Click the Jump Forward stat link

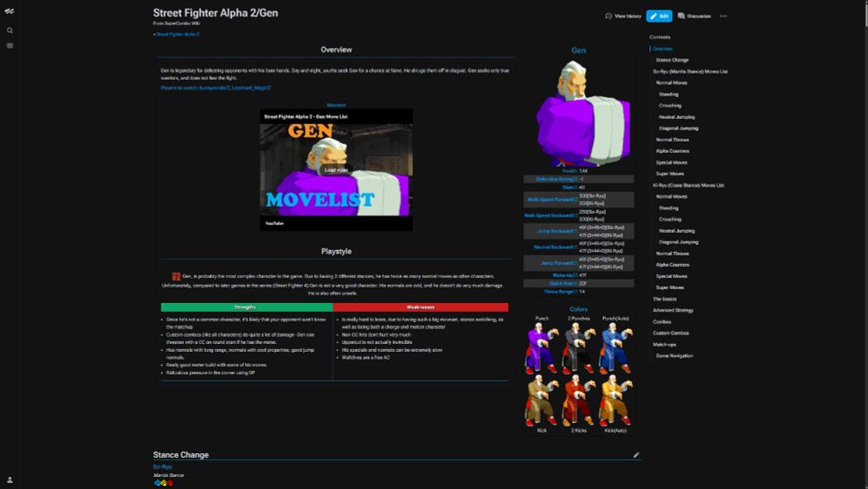point(559,263)
